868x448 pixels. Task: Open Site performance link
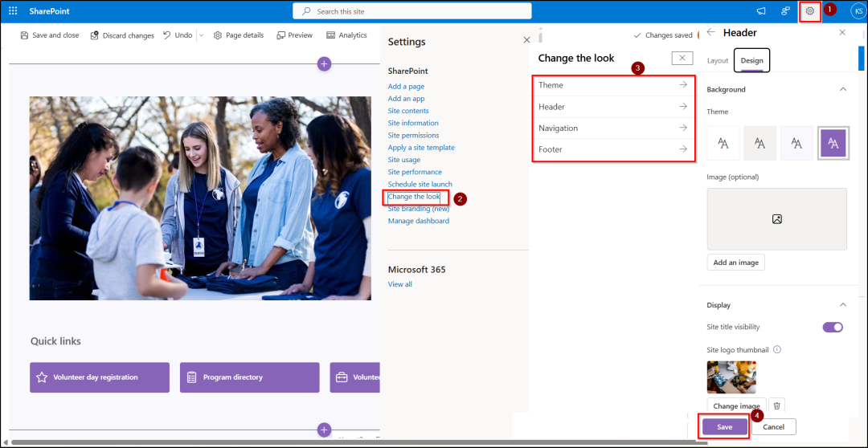point(416,172)
